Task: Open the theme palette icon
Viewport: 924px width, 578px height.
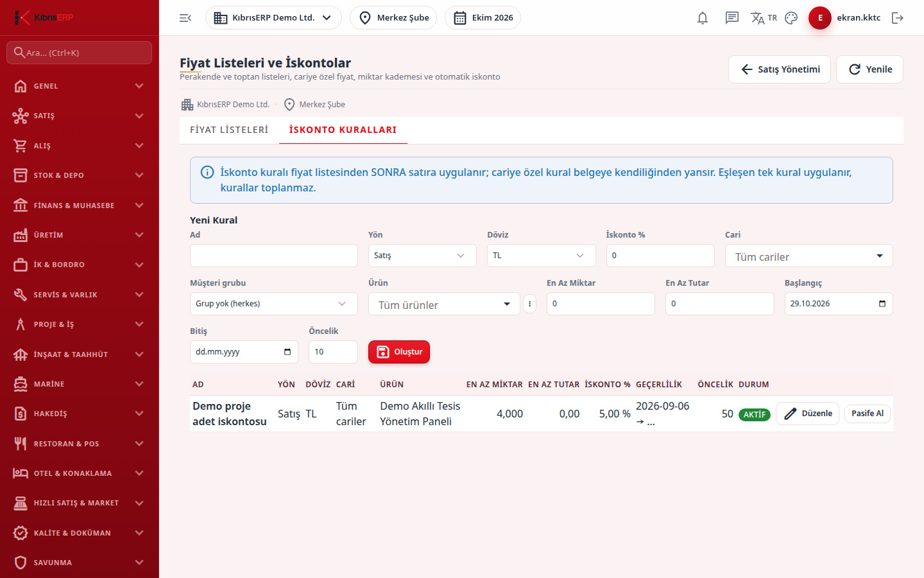Action: point(791,18)
